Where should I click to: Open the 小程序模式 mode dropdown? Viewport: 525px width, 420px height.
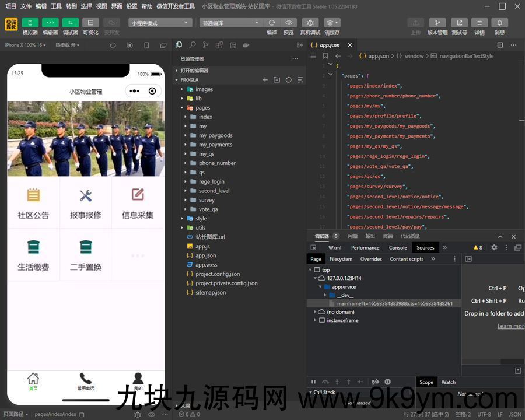[x=160, y=23]
